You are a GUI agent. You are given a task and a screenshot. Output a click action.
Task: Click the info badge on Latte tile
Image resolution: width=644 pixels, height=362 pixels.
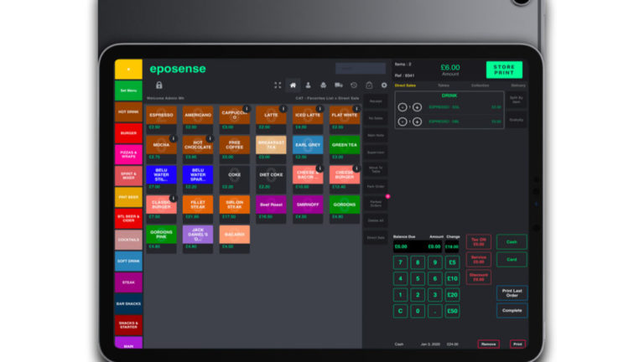[x=283, y=109]
